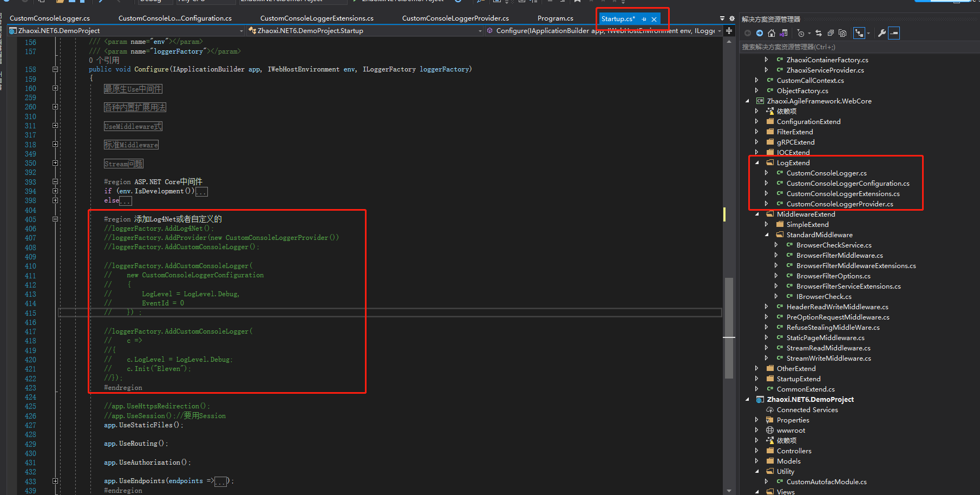This screenshot has height=495, width=980.
Task: Switch to the Program.cs tab
Action: (555, 18)
